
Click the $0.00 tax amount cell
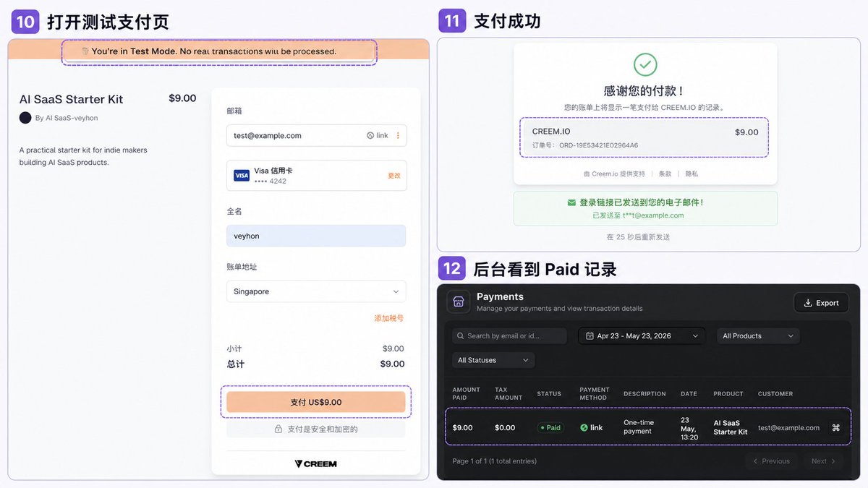[505, 427]
